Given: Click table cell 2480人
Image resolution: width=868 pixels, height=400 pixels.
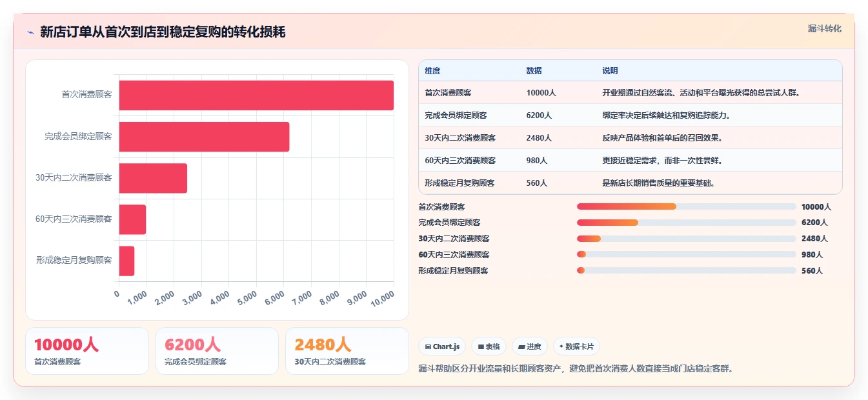Looking at the screenshot, I should pyautogui.click(x=539, y=138).
